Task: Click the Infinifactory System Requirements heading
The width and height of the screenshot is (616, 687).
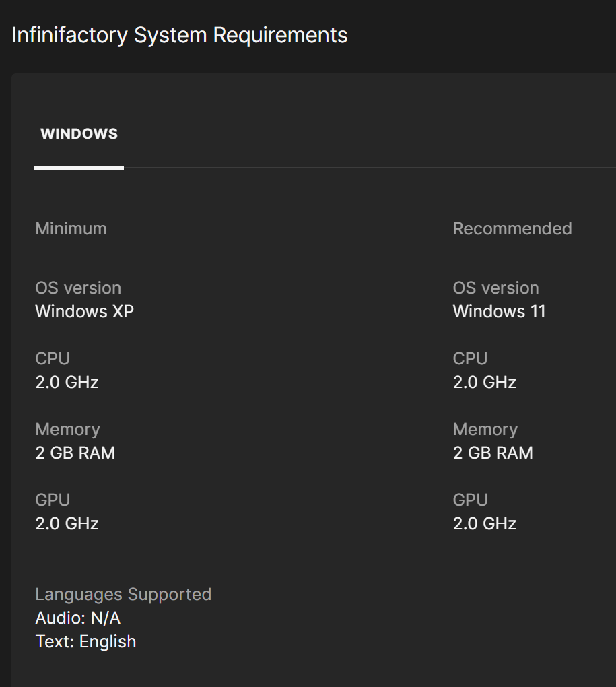Action: (x=180, y=35)
